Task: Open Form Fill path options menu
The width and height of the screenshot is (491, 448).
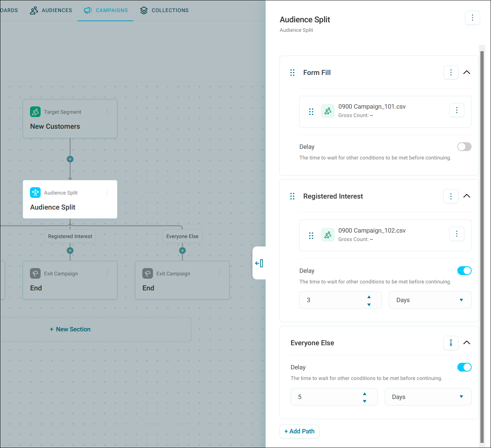Action: (451, 72)
